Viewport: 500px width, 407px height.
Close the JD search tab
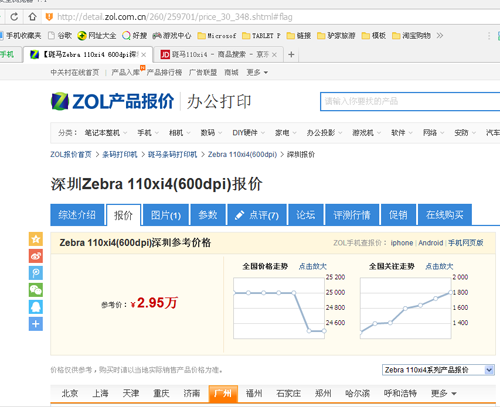[x=274, y=55]
